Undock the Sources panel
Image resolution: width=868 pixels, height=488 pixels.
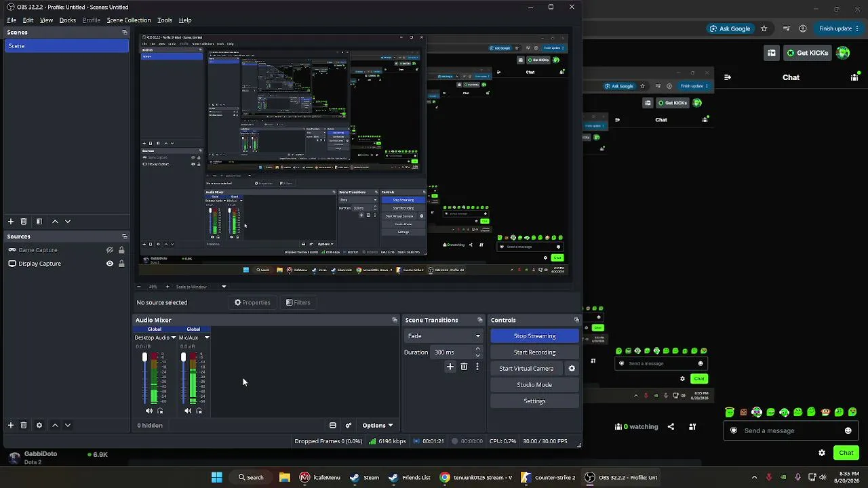124,237
